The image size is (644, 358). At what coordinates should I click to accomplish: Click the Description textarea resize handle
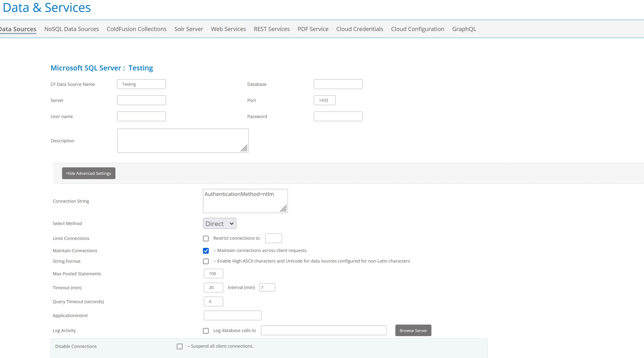(244, 149)
